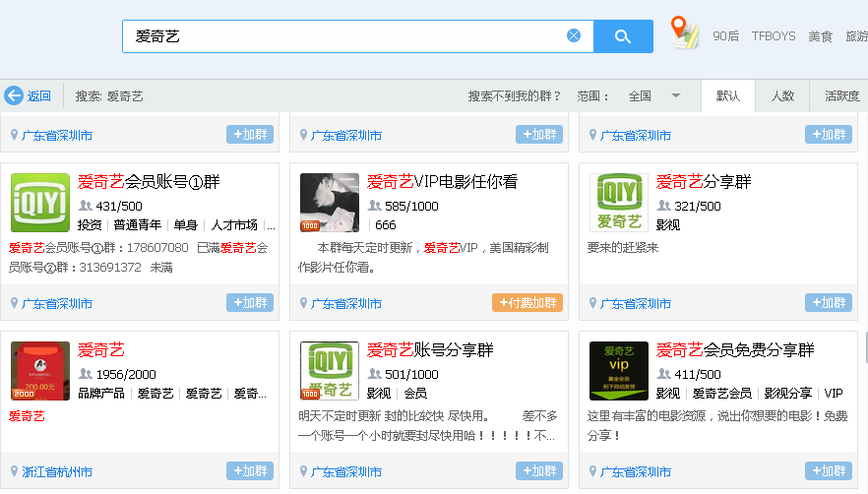Join 爱奇艺会员免费分享群 with +加群
This screenshot has width=868, height=494.
[829, 471]
